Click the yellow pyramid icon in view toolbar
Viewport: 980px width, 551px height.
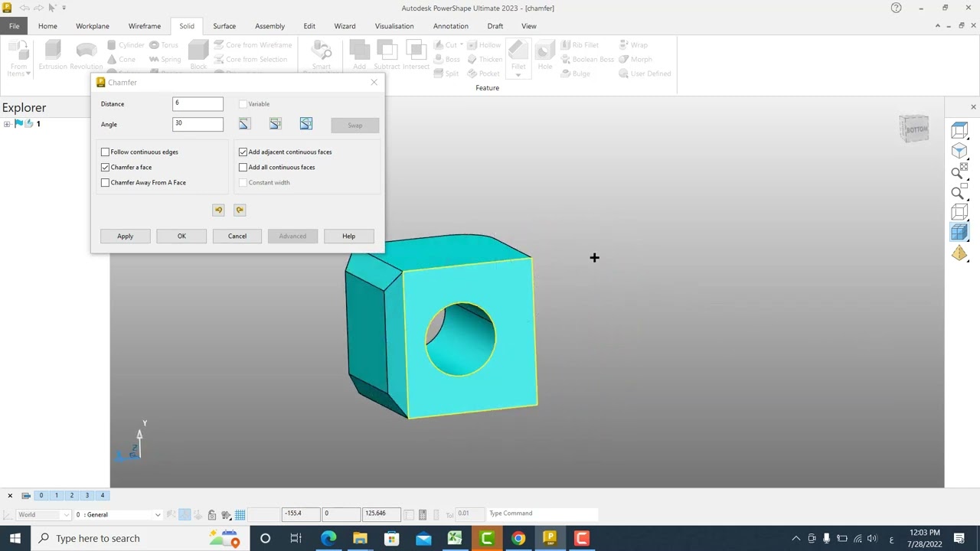959,253
